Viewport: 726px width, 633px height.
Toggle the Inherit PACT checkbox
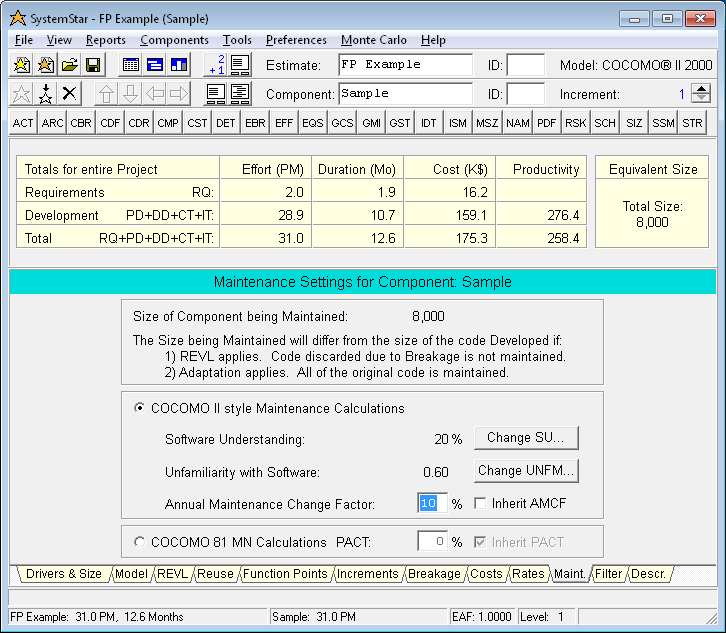click(x=480, y=542)
